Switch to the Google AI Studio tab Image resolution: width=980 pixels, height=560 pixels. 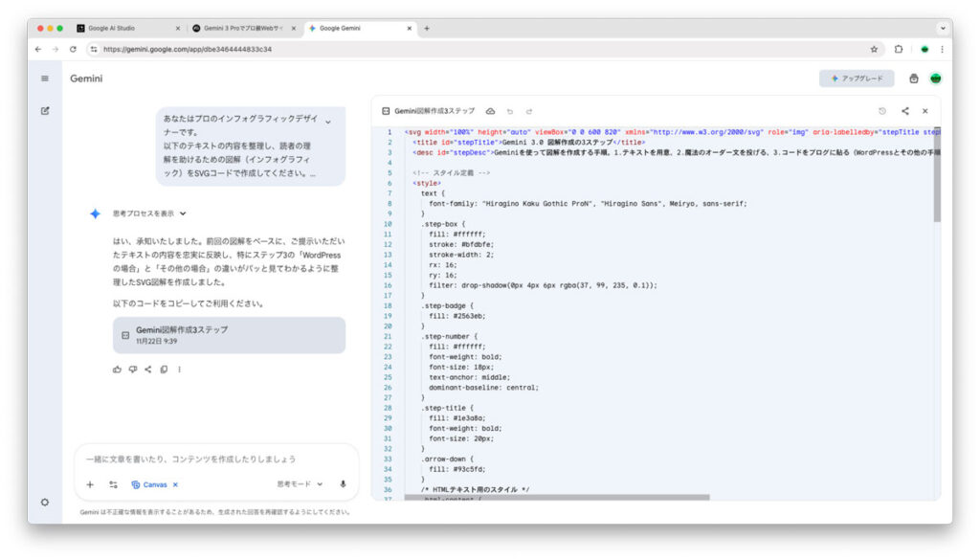pyautogui.click(x=124, y=29)
